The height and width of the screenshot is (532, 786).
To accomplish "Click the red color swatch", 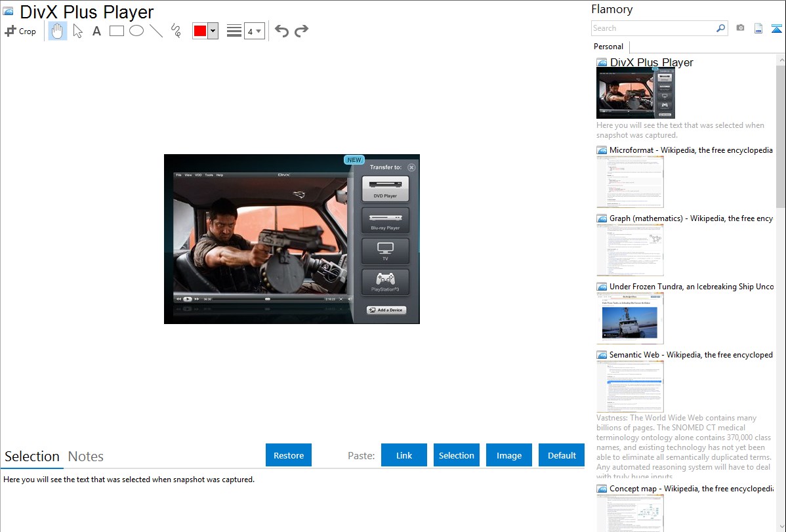I will (x=200, y=31).
